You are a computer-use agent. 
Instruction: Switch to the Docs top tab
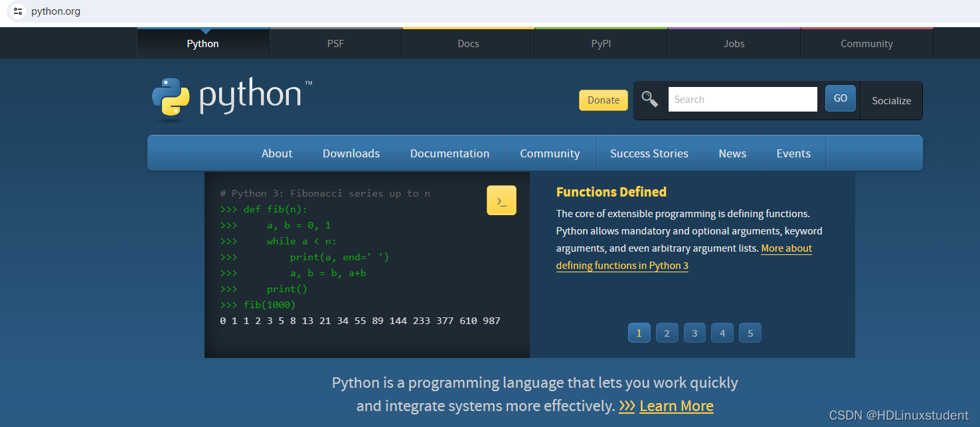469,43
